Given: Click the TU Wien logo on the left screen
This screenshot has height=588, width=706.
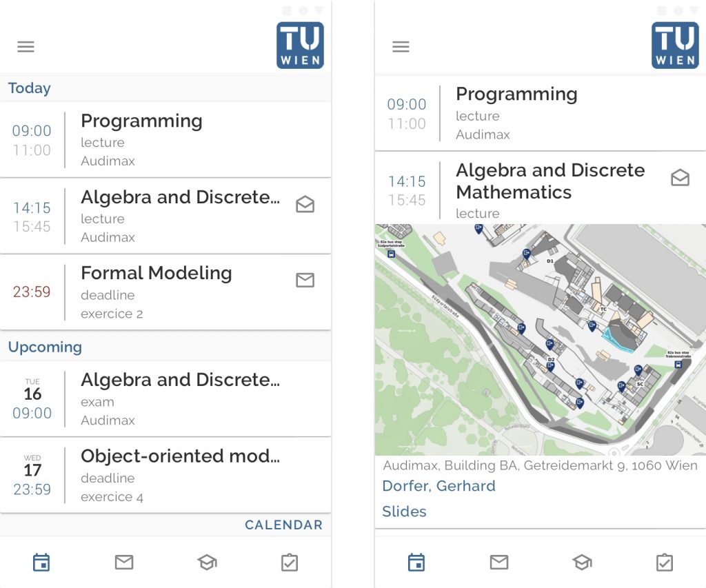Looking at the screenshot, I should [x=300, y=45].
